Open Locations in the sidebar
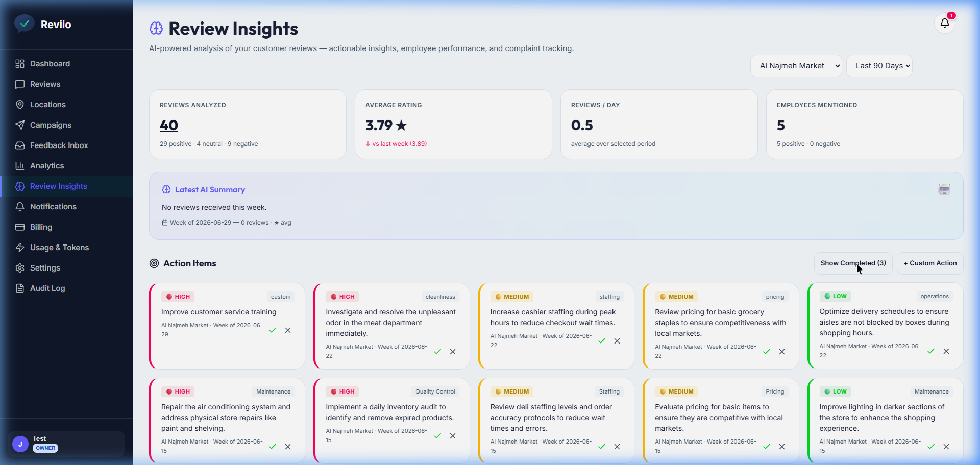The image size is (980, 465). pos(66,105)
